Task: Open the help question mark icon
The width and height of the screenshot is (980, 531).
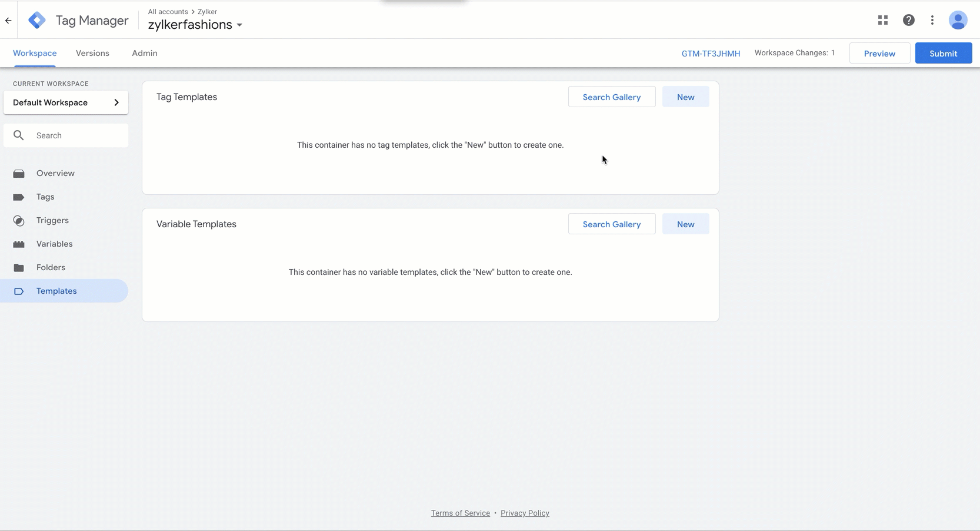Action: (909, 20)
